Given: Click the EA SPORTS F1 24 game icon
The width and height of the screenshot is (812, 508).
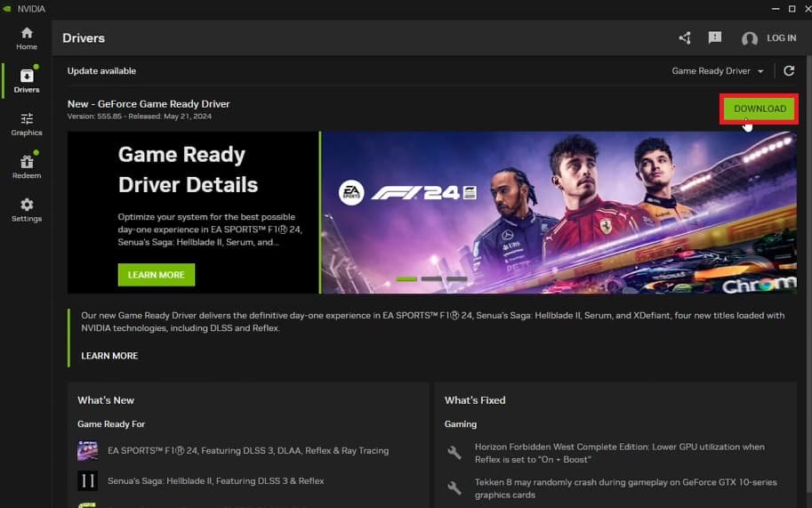Looking at the screenshot, I should point(87,451).
